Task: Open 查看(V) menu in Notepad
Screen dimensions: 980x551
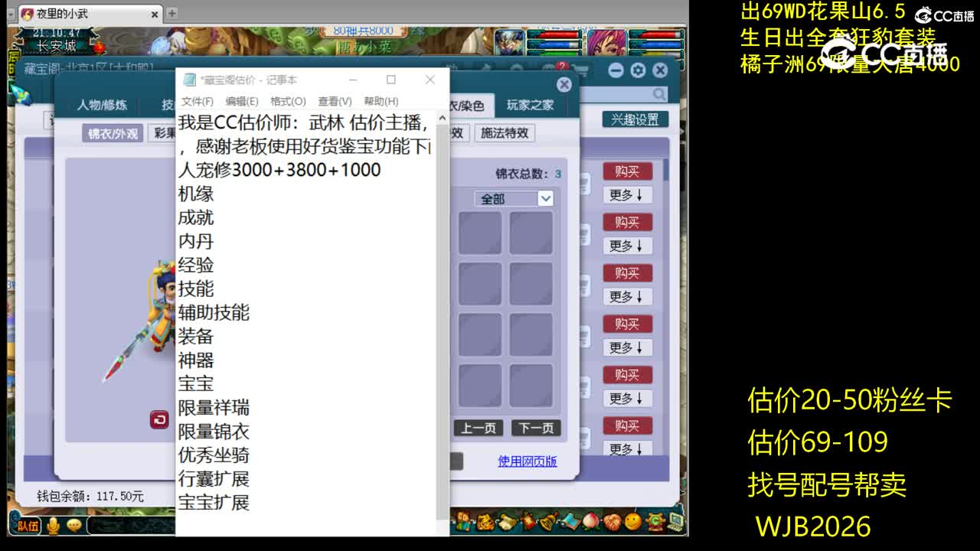Action: click(335, 101)
